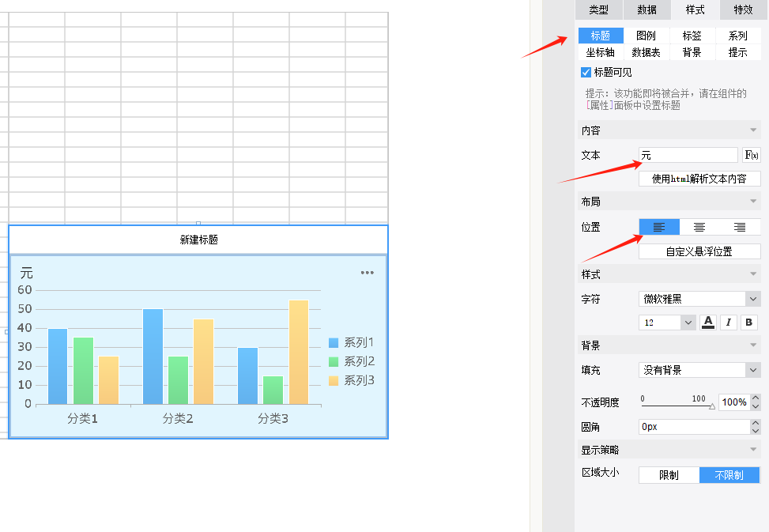The image size is (769, 532).
Task: Select 限制 for region size
Action: click(669, 474)
